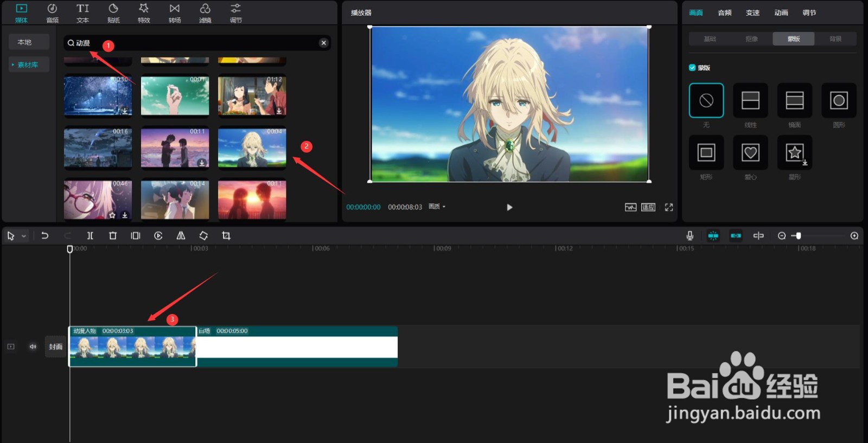Toggle auto snapping on the timeline

point(736,235)
